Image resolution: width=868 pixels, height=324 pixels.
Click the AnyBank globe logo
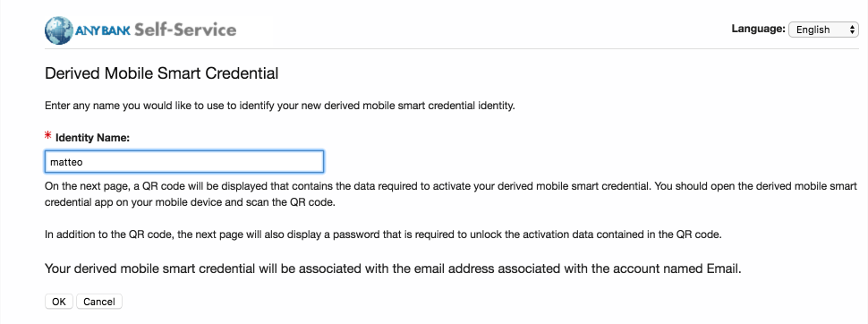coord(59,30)
